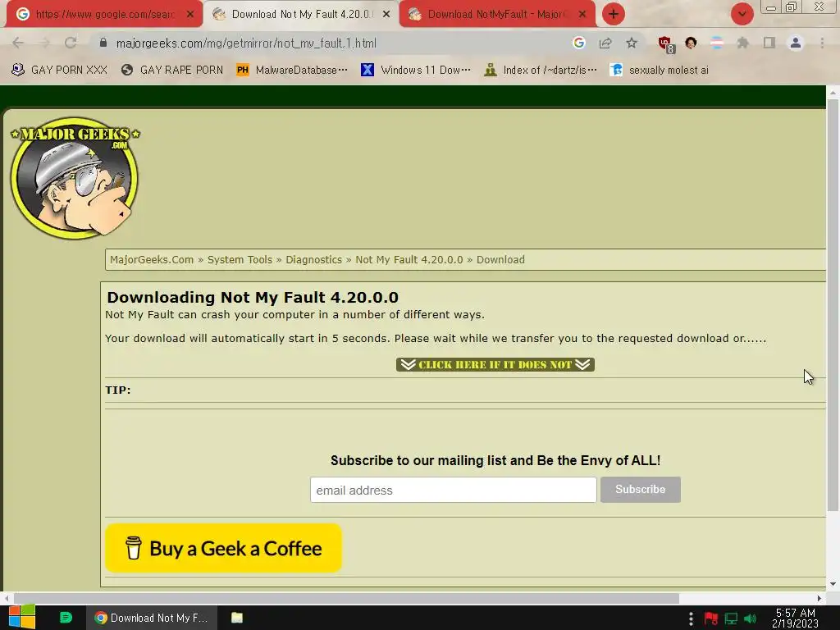Click the Download breadcrumb text

click(500, 260)
